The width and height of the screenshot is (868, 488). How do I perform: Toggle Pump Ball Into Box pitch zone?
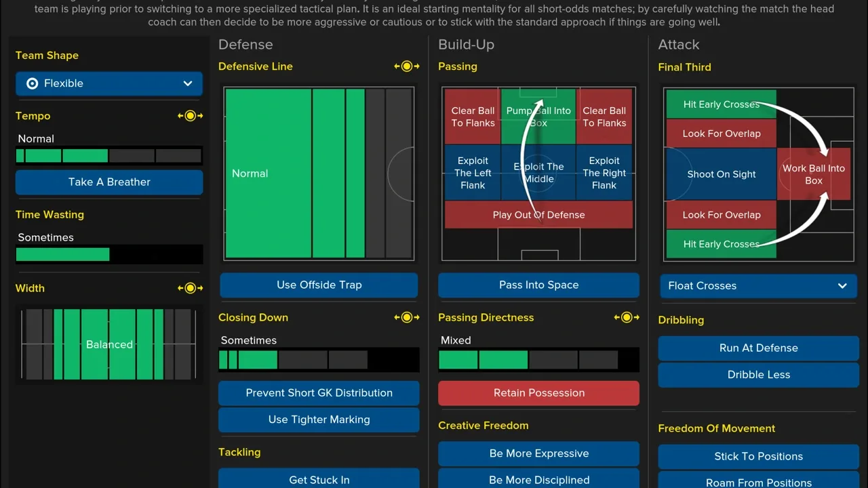pos(538,117)
